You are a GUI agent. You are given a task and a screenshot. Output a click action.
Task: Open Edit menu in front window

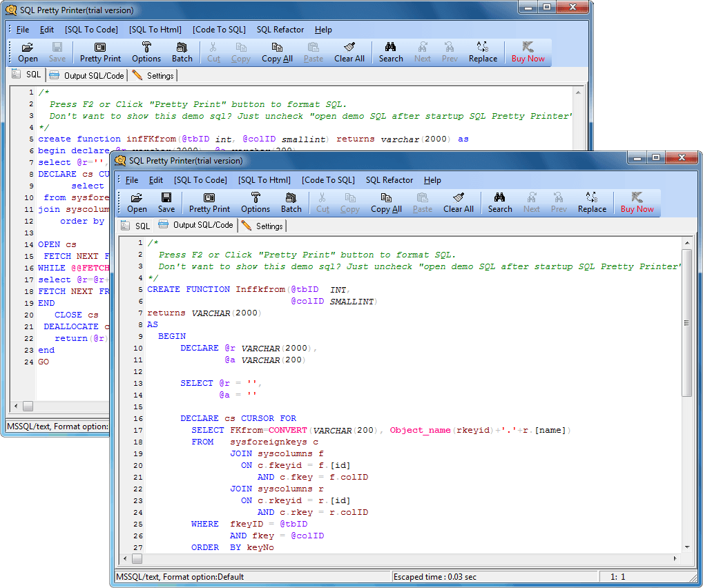156,180
